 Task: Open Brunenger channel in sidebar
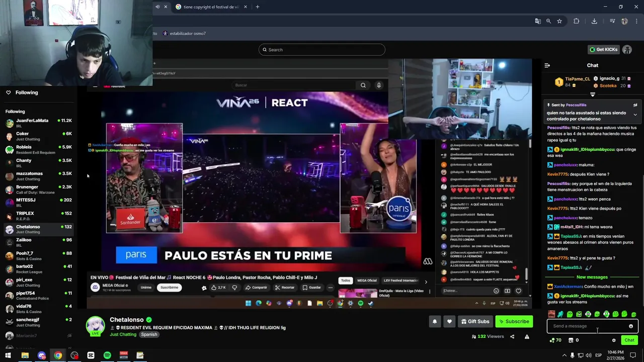pos(39,190)
